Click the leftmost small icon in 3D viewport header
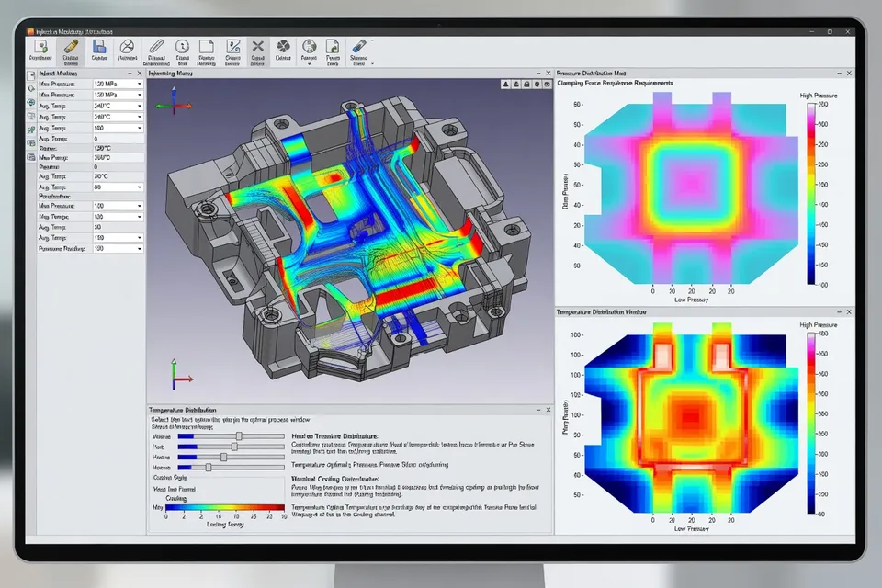Viewport: 882px width, 588px height. (x=505, y=84)
